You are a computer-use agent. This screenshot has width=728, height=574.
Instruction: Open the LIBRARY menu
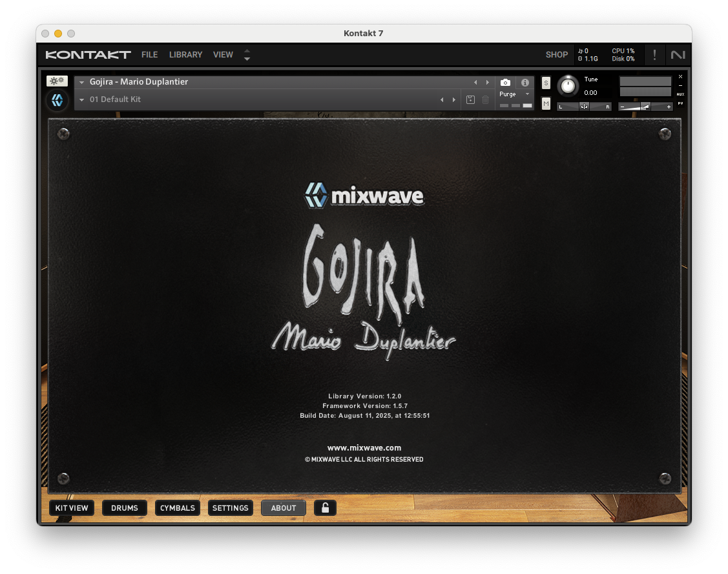click(185, 55)
